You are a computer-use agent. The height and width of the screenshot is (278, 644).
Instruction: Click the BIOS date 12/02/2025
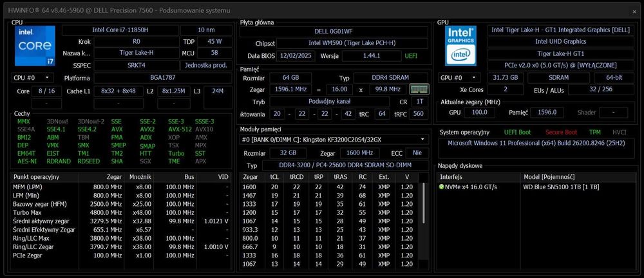pyautogui.click(x=296, y=55)
